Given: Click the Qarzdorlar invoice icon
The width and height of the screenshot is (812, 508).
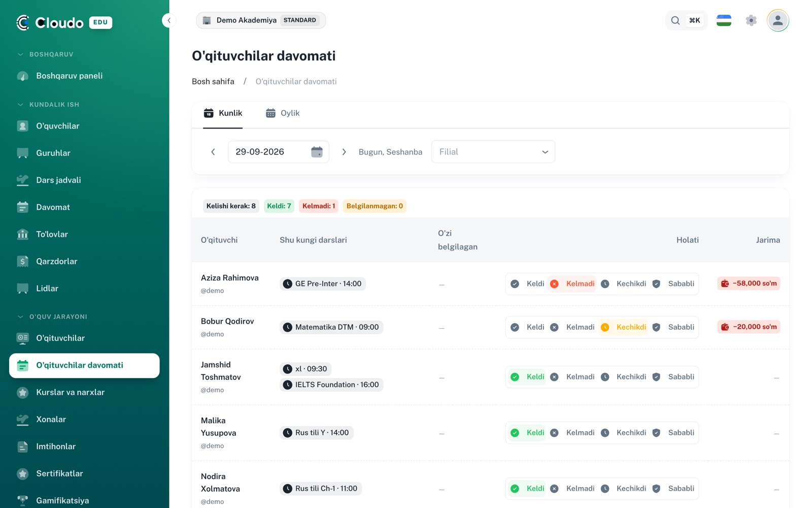Looking at the screenshot, I should 23,261.
